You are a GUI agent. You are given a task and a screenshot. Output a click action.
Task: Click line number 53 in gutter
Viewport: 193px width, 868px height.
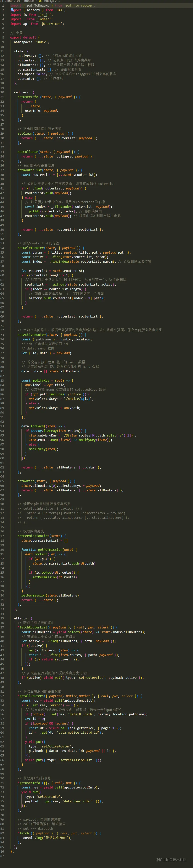tap(2, 243)
